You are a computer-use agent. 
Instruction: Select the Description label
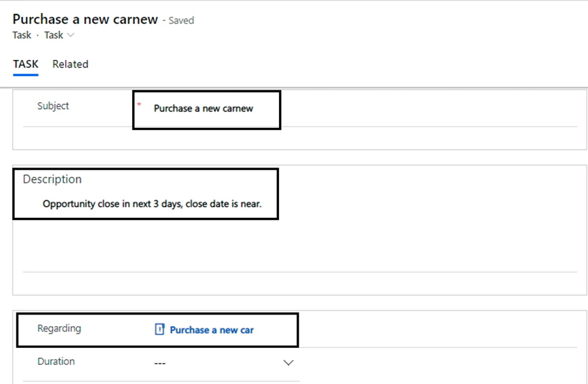pos(52,179)
